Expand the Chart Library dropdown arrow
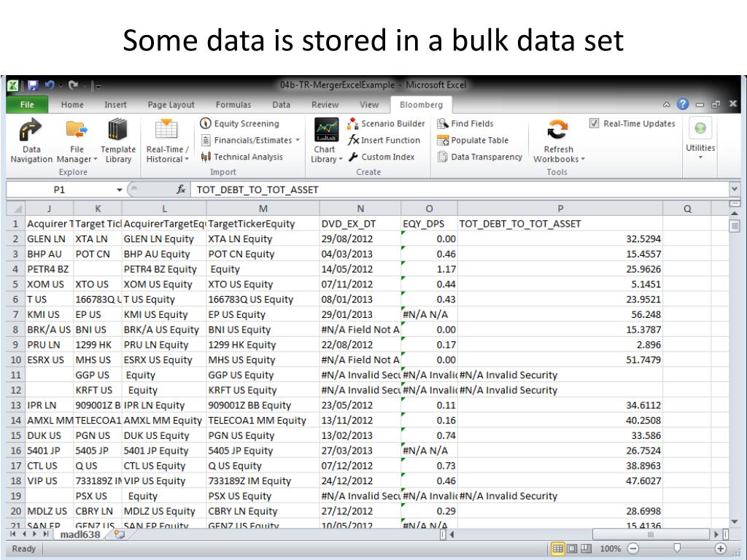Screen dimensions: 747x560 340,159
